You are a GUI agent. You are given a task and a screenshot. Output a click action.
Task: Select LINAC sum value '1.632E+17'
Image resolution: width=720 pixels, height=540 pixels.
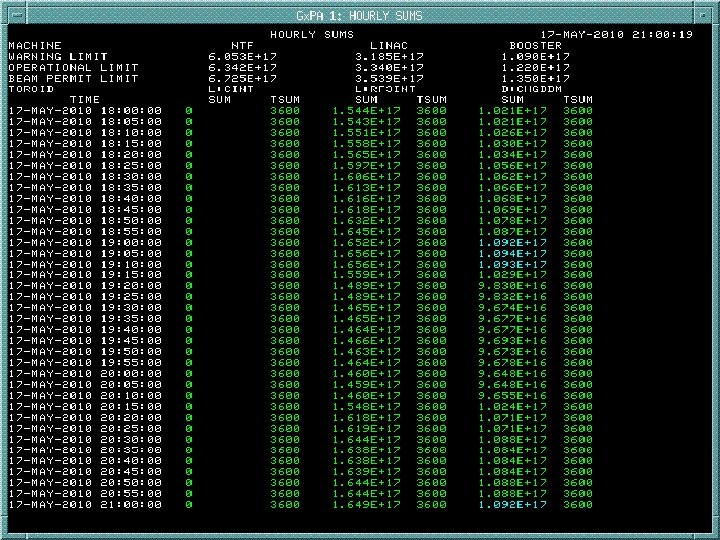[x=366, y=220]
